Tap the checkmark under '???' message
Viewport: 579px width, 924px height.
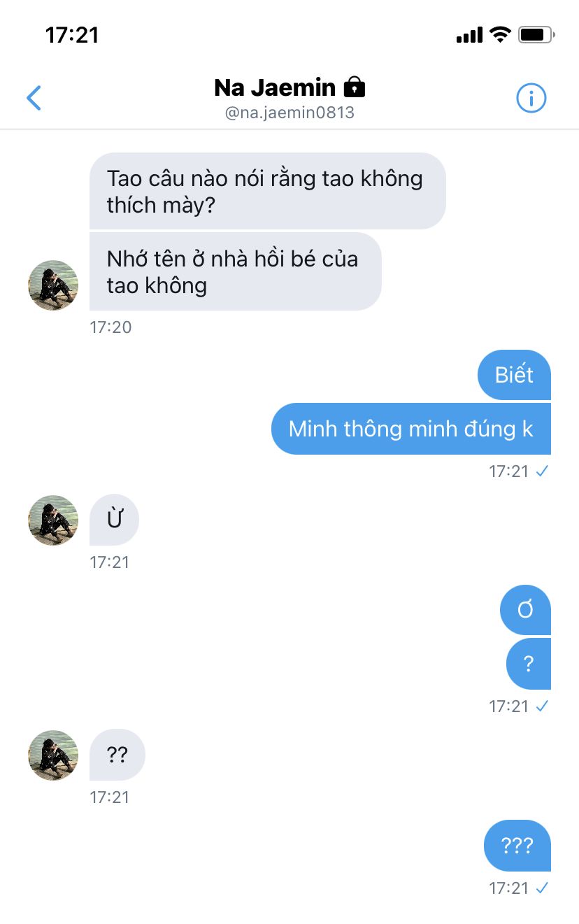pyautogui.click(x=541, y=888)
